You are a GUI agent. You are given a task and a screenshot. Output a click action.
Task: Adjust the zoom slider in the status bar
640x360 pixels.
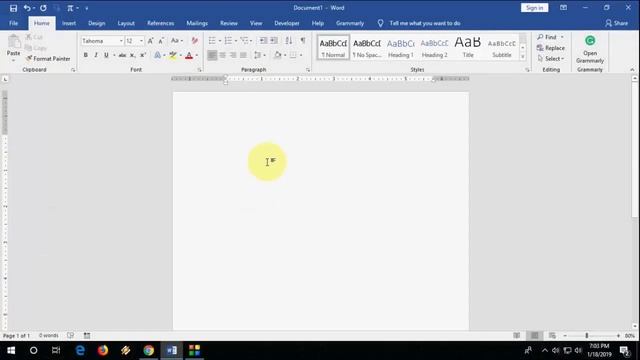click(587, 336)
